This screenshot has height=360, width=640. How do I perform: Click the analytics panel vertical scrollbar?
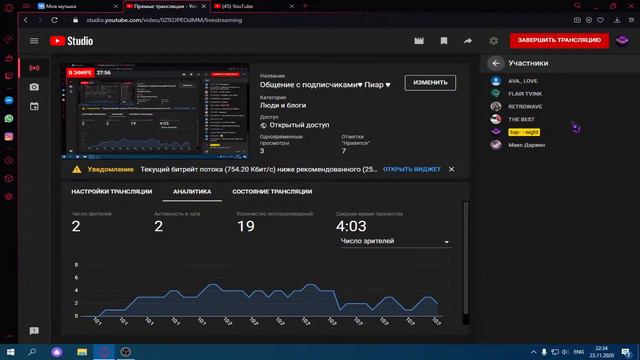click(466, 263)
